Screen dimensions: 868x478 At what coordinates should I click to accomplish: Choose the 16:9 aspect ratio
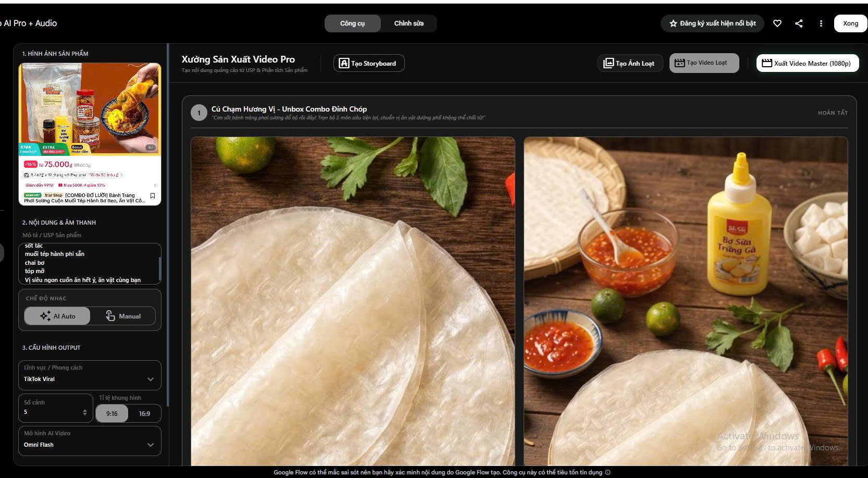point(144,414)
